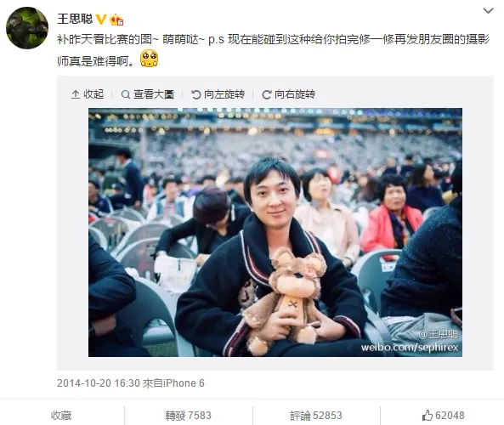Click the emoji face in post text
Viewport: 504px width, 425px height.
[149, 58]
